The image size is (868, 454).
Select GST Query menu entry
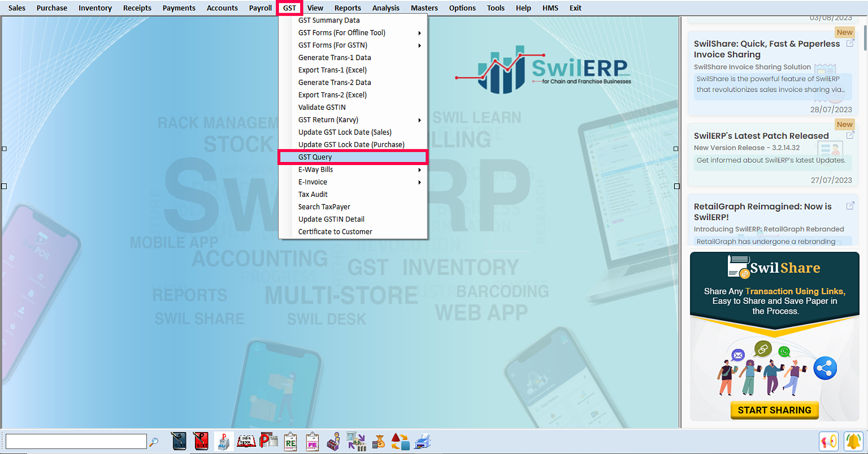point(353,157)
